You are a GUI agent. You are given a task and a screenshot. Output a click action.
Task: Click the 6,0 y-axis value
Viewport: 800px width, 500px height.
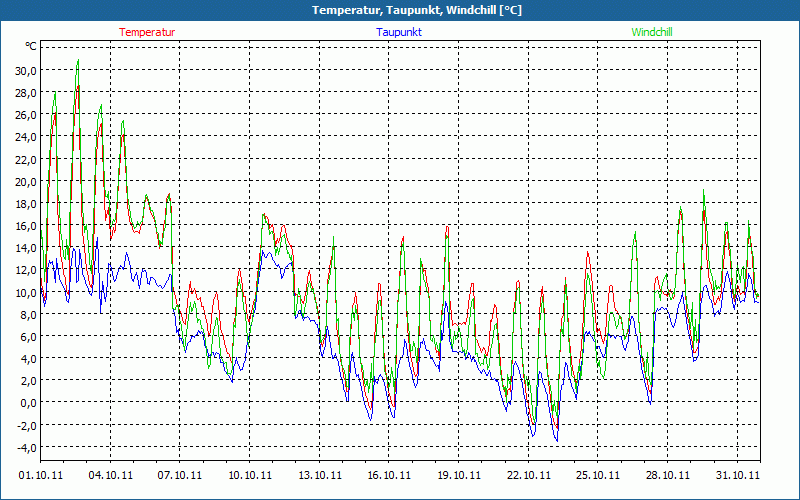click(x=29, y=337)
